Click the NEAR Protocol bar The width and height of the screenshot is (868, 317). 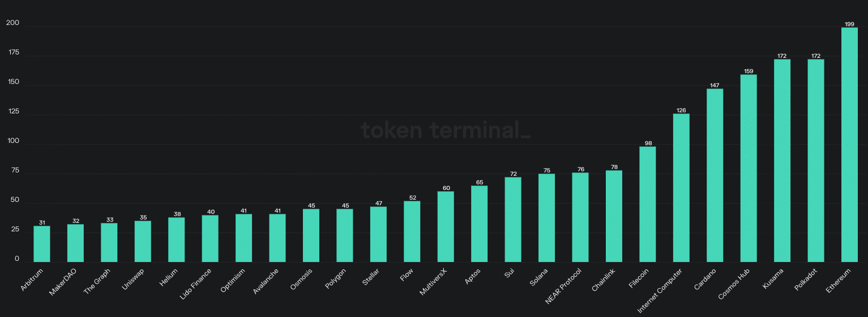[x=580, y=217]
